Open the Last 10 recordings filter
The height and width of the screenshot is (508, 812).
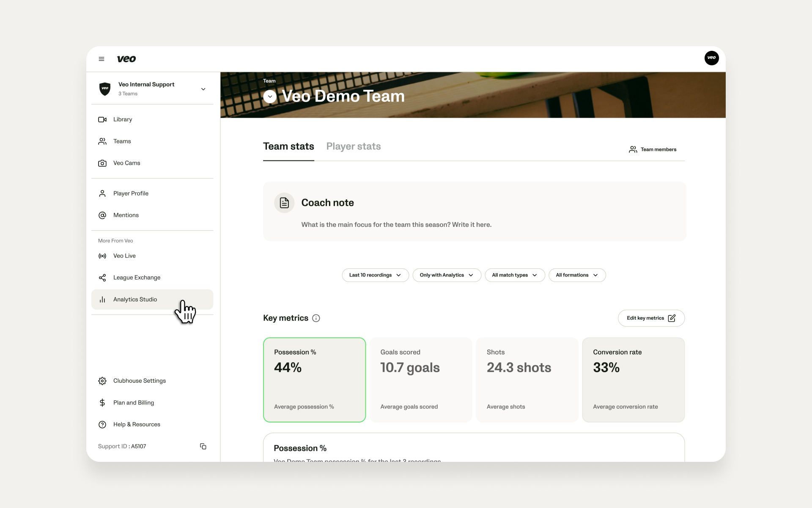click(x=375, y=275)
